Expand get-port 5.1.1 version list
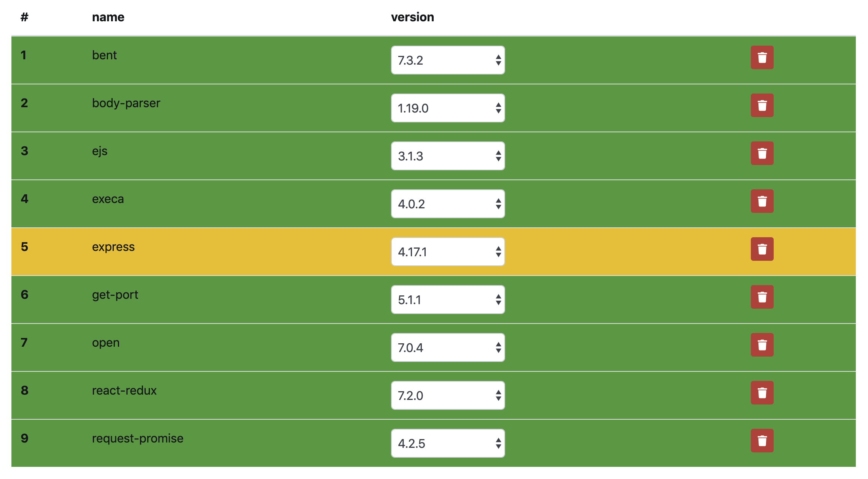The image size is (868, 479). click(448, 300)
